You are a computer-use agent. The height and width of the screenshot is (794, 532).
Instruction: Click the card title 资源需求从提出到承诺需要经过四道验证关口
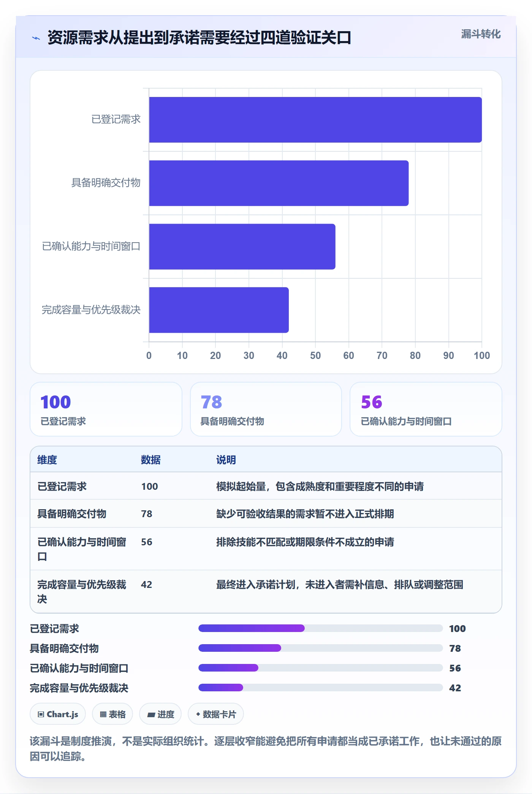pos(199,38)
